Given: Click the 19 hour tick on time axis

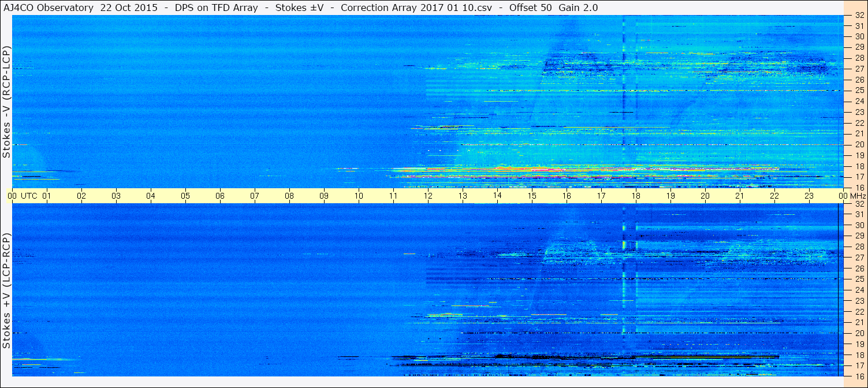Looking at the screenshot, I should click(x=670, y=196).
